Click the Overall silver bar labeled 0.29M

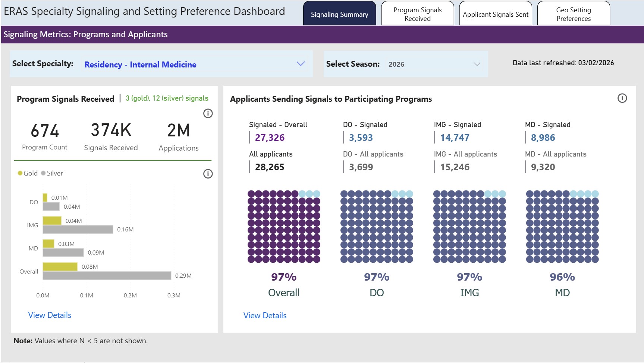[x=107, y=276]
